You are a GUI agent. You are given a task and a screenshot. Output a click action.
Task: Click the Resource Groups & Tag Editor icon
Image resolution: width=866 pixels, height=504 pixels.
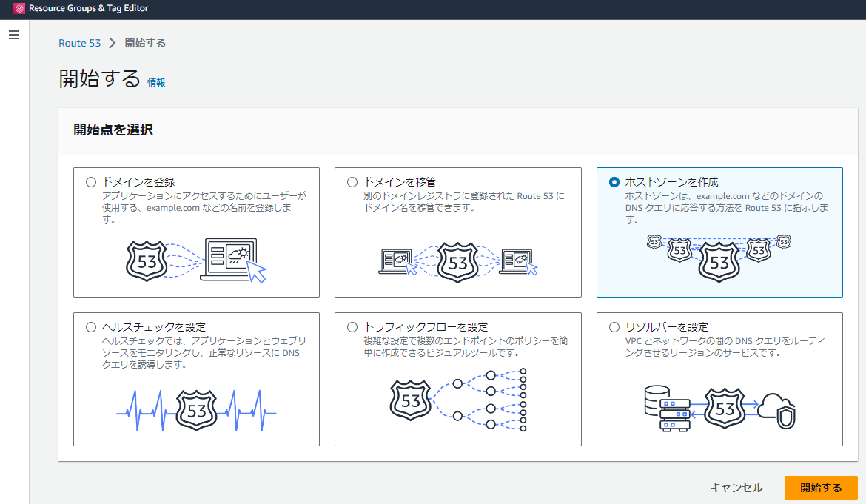click(19, 8)
